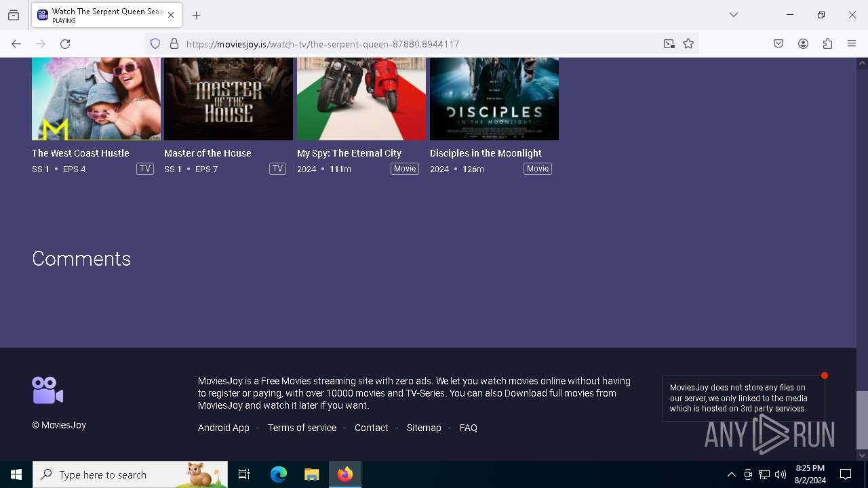Viewport: 868px width, 488px height.
Task: Reload the current page
Action: pyautogui.click(x=65, y=44)
